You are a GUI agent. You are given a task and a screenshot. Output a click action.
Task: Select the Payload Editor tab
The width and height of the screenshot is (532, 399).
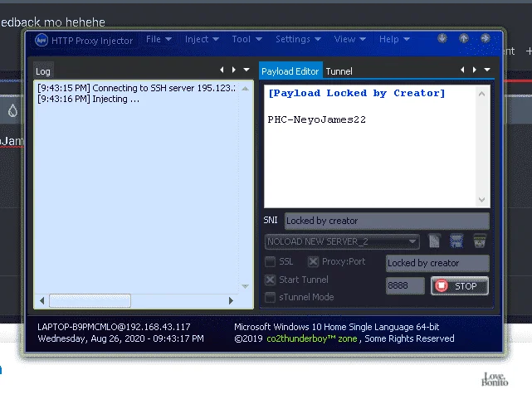coord(290,71)
